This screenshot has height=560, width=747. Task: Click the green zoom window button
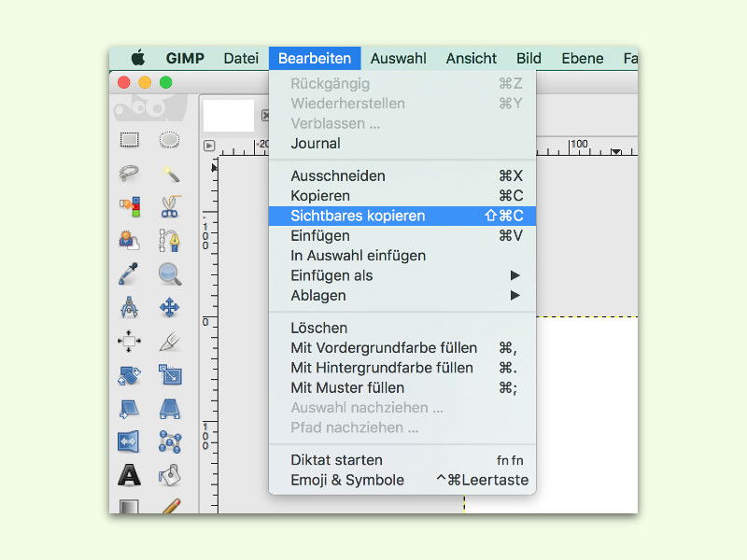(x=166, y=83)
